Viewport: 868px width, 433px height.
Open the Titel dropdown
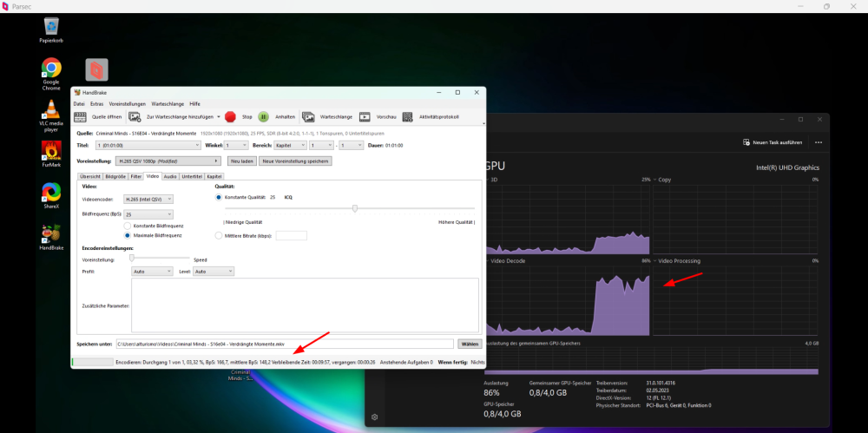[148, 145]
